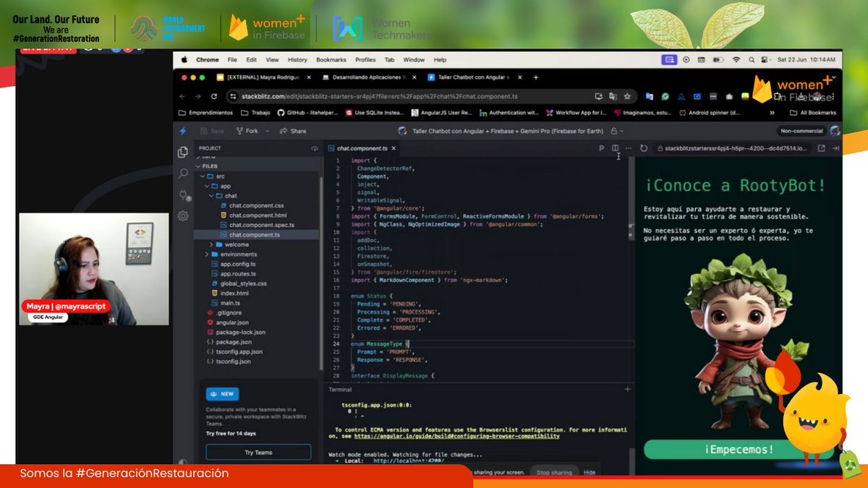Bookmark this page with the star icon
Image resolution: width=868 pixels, height=488 pixels.
[627, 96]
